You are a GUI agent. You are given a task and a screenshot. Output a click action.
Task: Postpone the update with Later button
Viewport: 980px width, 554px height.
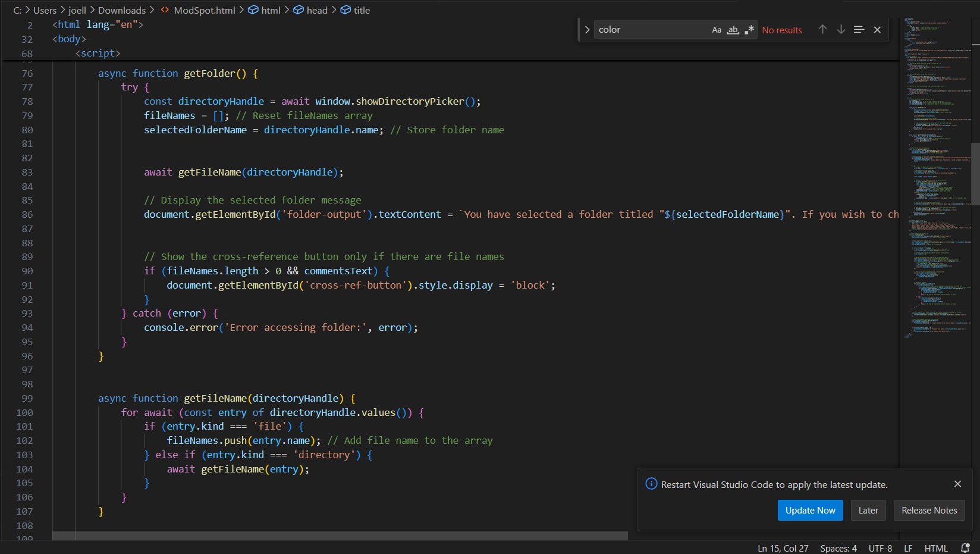868,511
